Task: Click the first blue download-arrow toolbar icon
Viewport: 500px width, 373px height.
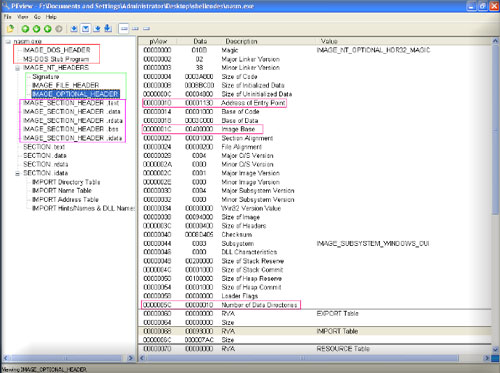Action: click(74, 29)
